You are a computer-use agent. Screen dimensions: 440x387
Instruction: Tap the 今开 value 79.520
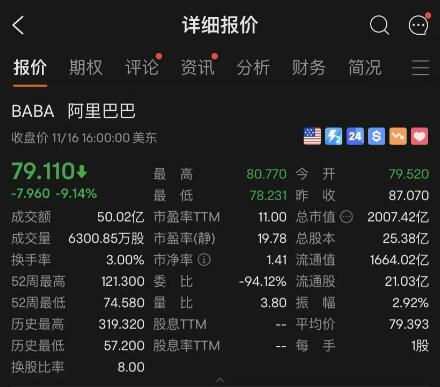pyautogui.click(x=409, y=174)
